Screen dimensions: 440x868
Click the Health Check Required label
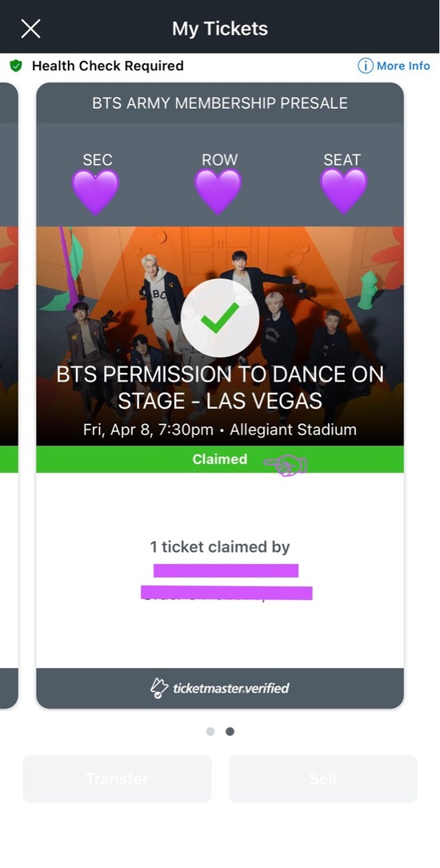point(107,66)
